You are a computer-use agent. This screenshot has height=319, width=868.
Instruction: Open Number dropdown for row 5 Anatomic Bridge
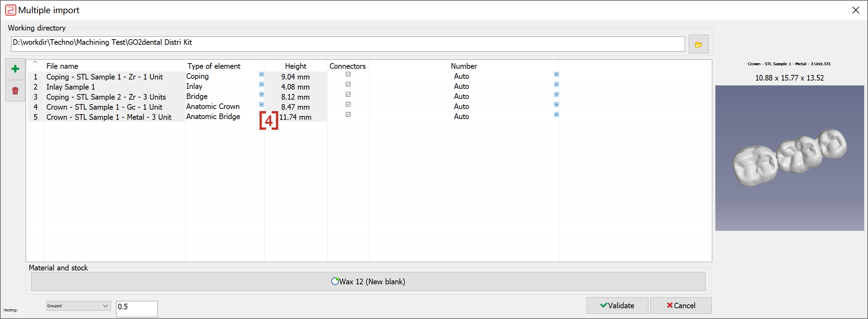coord(556,115)
